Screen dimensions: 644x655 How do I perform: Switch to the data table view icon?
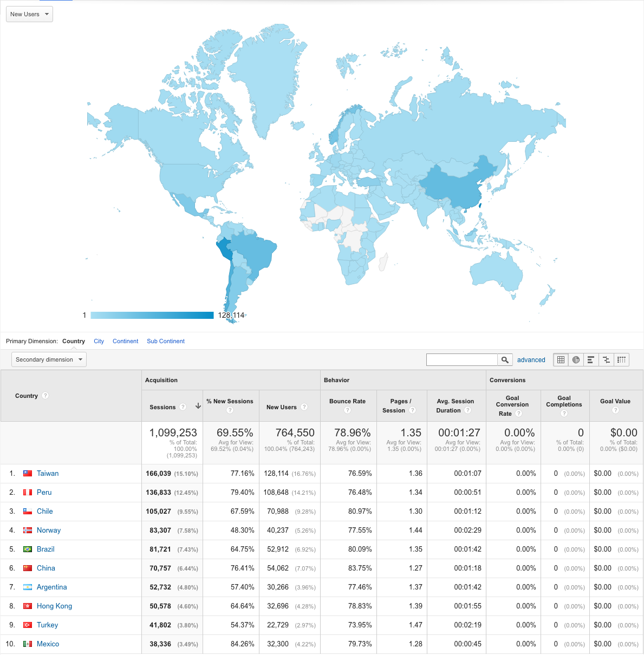point(561,359)
